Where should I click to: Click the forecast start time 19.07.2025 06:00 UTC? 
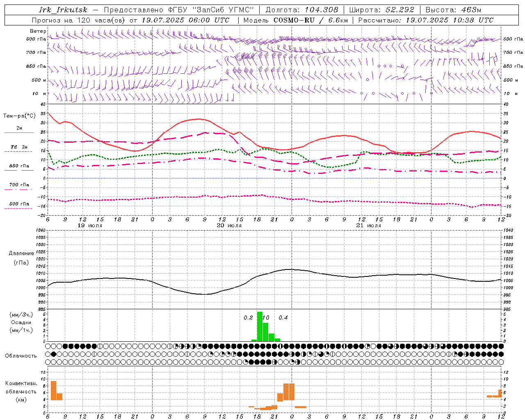point(185,20)
